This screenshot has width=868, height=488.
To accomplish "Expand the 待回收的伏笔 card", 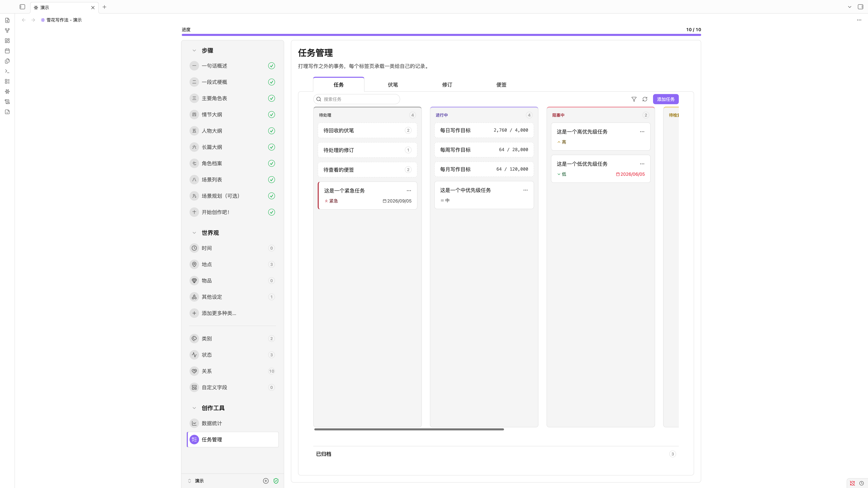I will pos(367,130).
